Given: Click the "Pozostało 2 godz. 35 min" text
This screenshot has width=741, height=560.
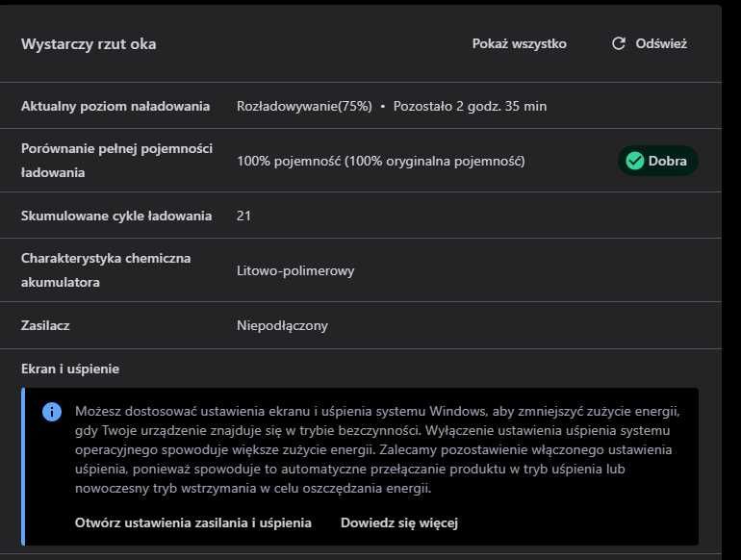Looking at the screenshot, I should click(471, 106).
